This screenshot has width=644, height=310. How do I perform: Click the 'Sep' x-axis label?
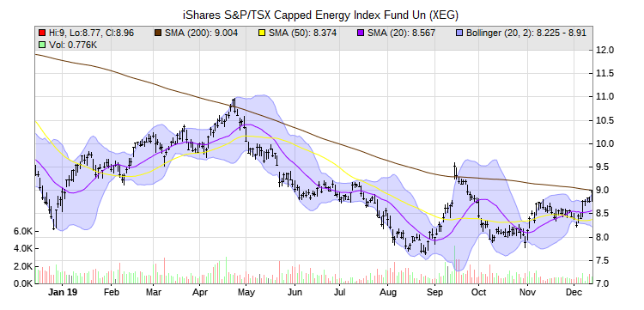[435, 293]
